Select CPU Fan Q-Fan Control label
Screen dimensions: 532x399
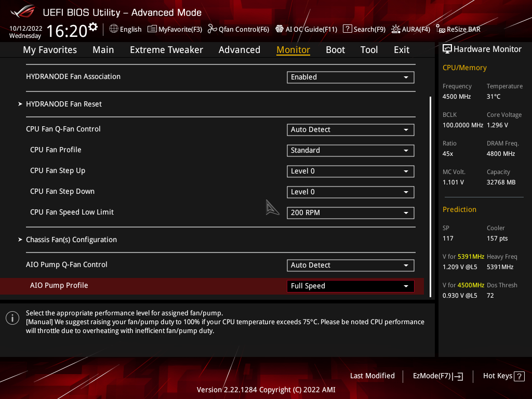pyautogui.click(x=63, y=129)
